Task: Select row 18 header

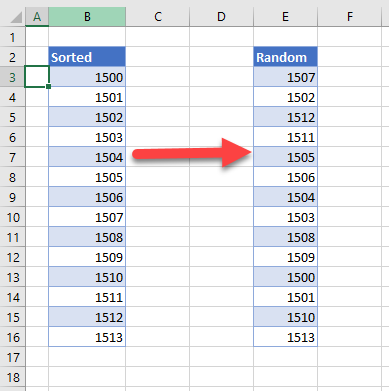Action: point(12,377)
